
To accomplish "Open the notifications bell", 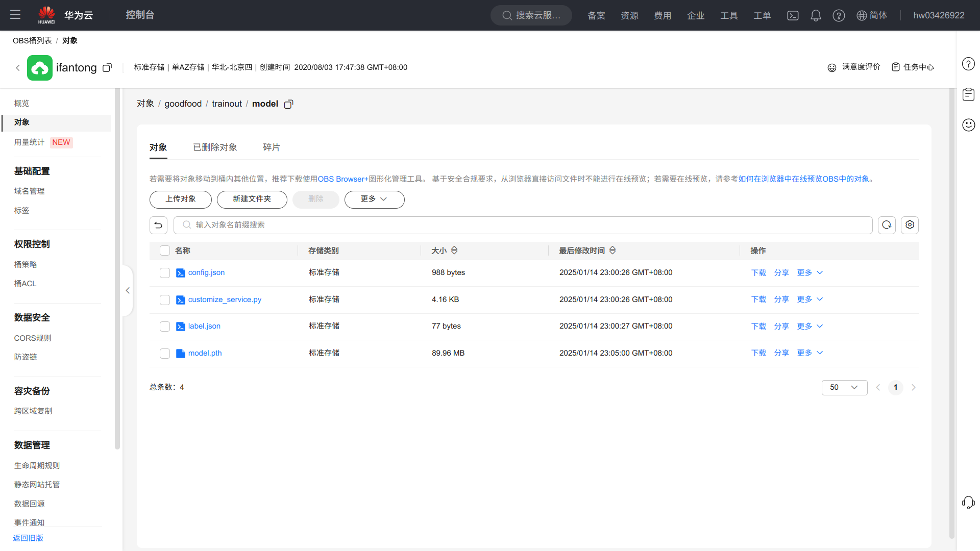I will click(816, 15).
